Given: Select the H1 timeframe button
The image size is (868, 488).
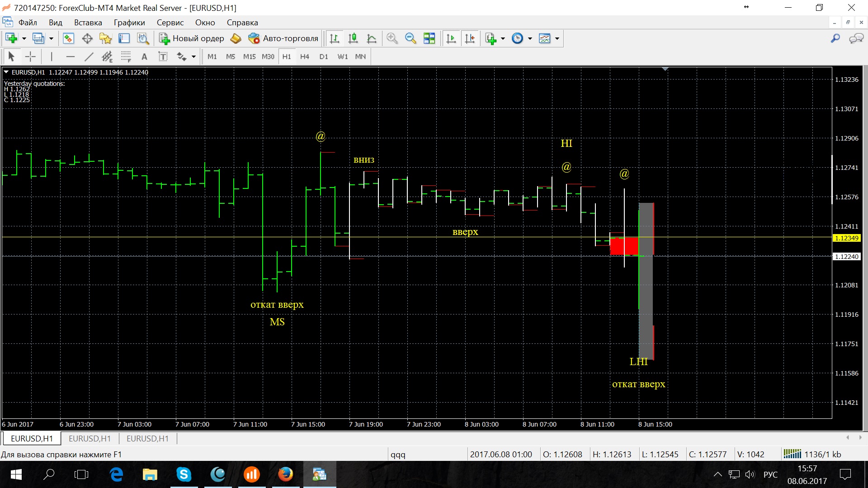Looking at the screenshot, I should click(287, 56).
